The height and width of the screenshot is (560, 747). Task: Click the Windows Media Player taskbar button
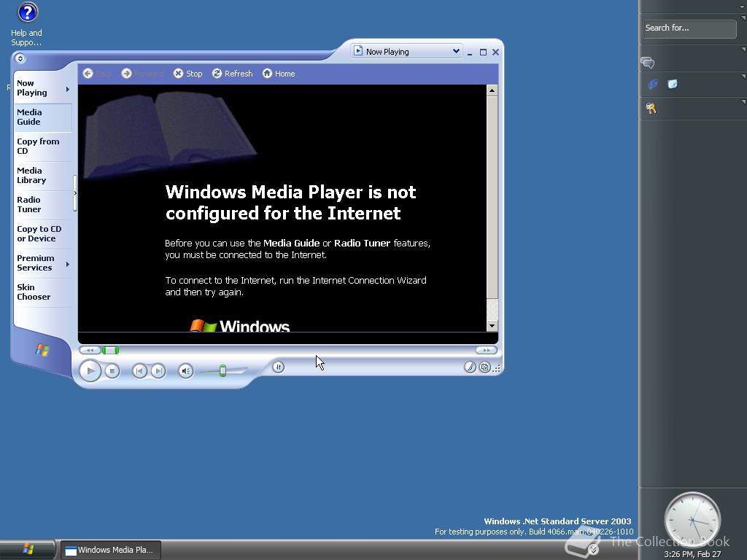[111, 550]
